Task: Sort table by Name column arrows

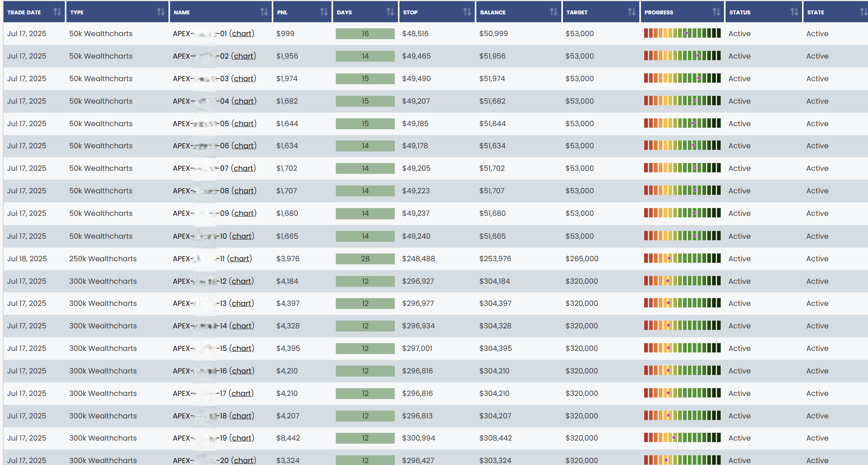Action: [264, 12]
